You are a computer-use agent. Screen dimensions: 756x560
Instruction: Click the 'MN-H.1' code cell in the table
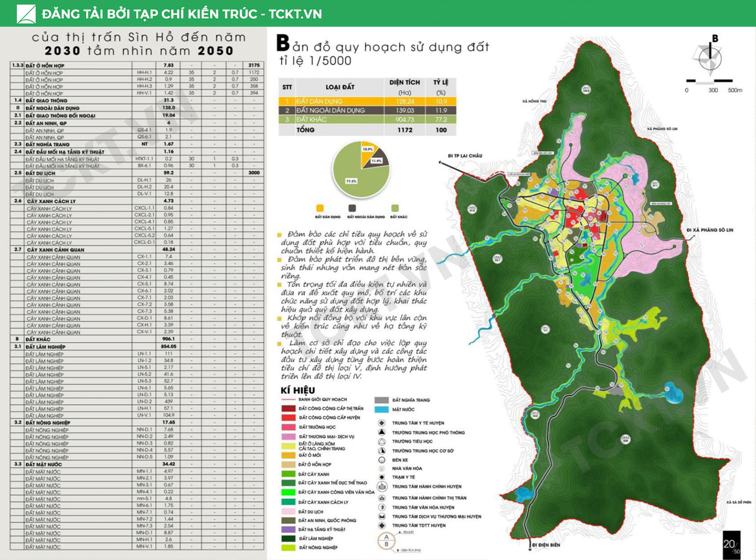click(144, 539)
